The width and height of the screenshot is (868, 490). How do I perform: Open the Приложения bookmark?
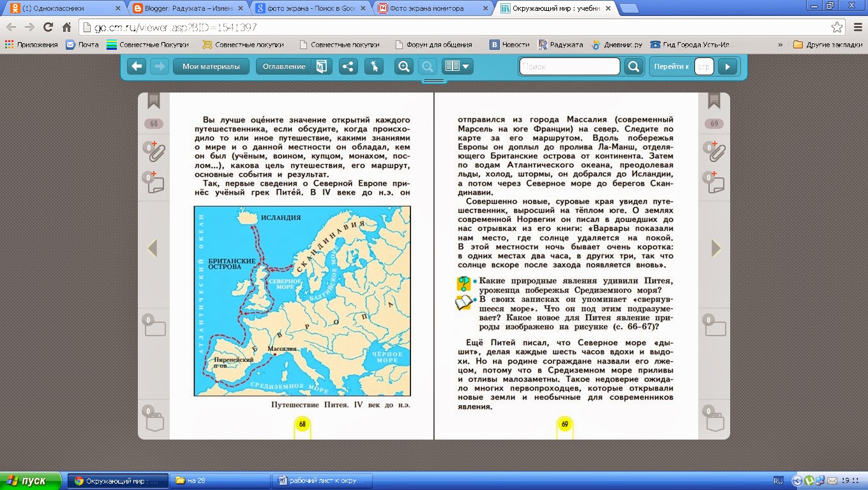pyautogui.click(x=31, y=45)
